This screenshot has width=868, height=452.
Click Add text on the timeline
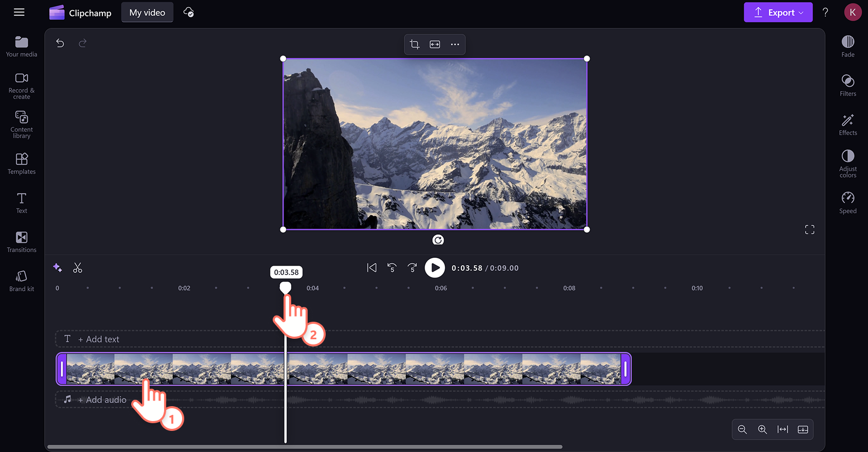coord(98,339)
